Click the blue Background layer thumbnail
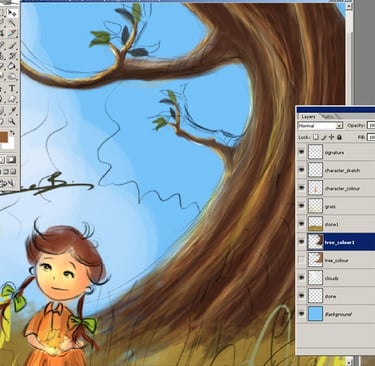This screenshot has width=375, height=366. (x=315, y=314)
